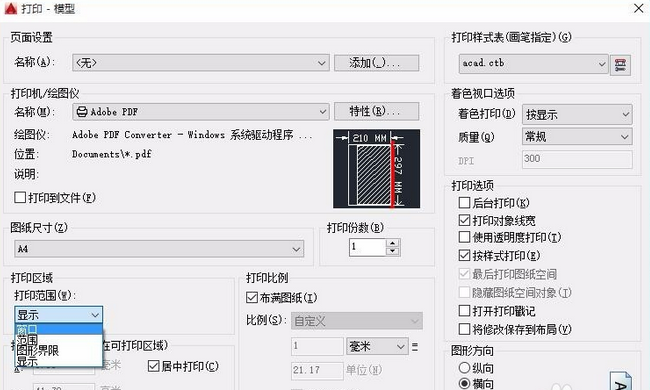Image resolution: width=650 pixels, height=390 pixels.
Task: Click the 打印份数 input field
Action: [368, 247]
